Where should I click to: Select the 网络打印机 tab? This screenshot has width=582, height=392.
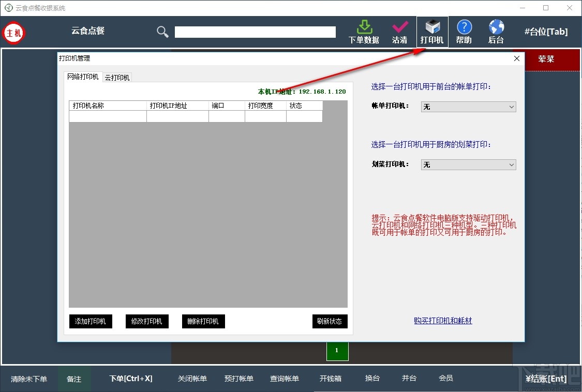coord(83,77)
